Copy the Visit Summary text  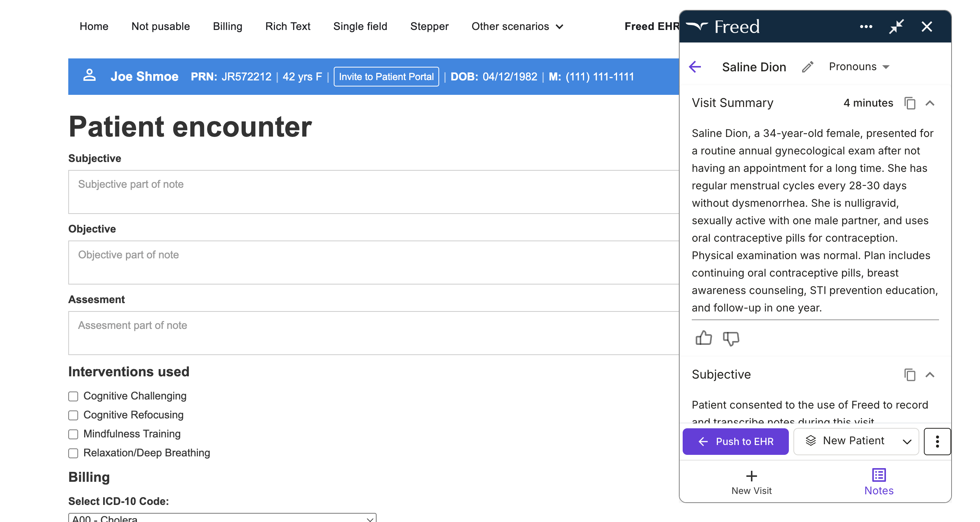910,103
